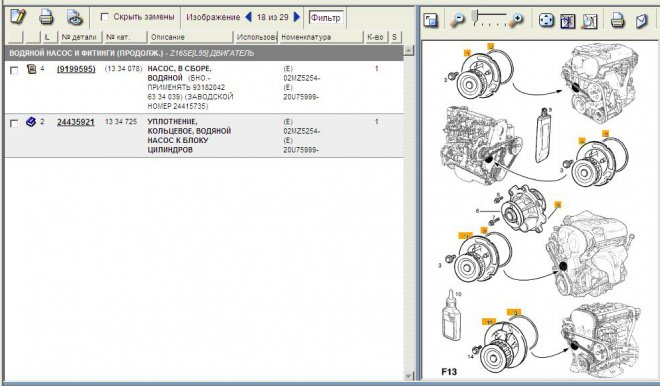
Task: Click the notepad edit icon in toolbar
Action: click(x=18, y=17)
